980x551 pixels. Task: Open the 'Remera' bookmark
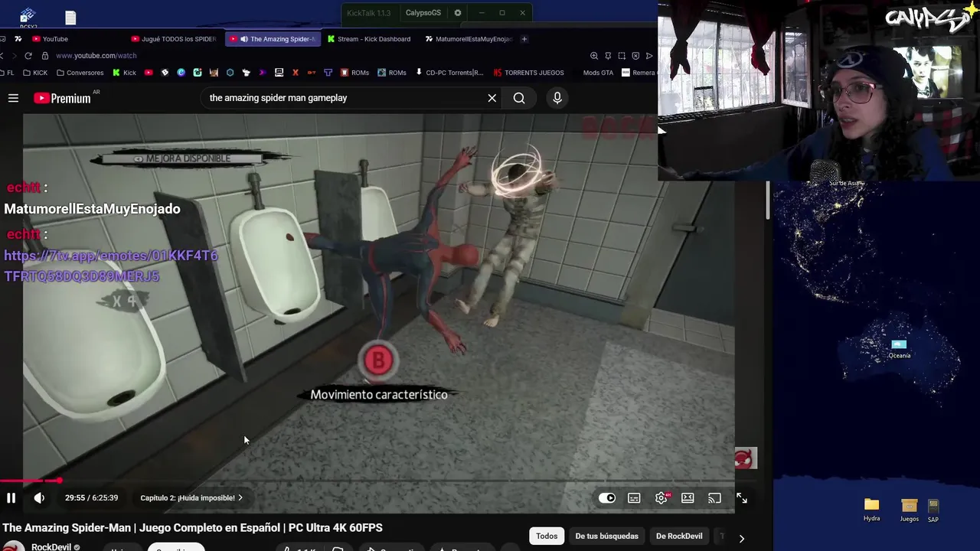[639, 73]
